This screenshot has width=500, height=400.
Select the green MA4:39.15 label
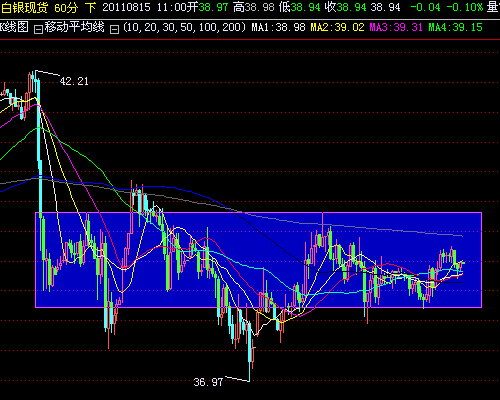455,27
